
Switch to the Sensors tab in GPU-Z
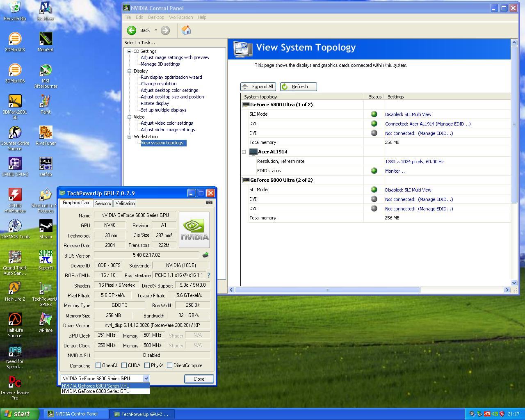tap(103, 203)
